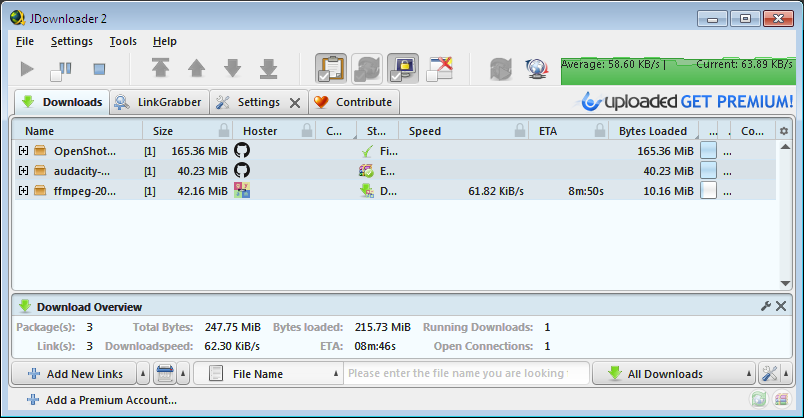Viewport: 805px width, 418px height.
Task: Click the downloads list scroll down arrow
Action: point(785,283)
